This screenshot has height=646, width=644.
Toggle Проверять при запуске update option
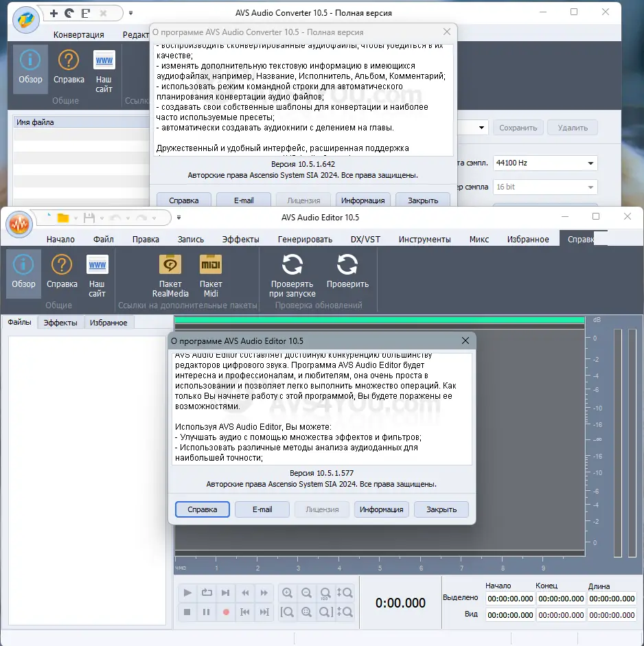(292, 275)
